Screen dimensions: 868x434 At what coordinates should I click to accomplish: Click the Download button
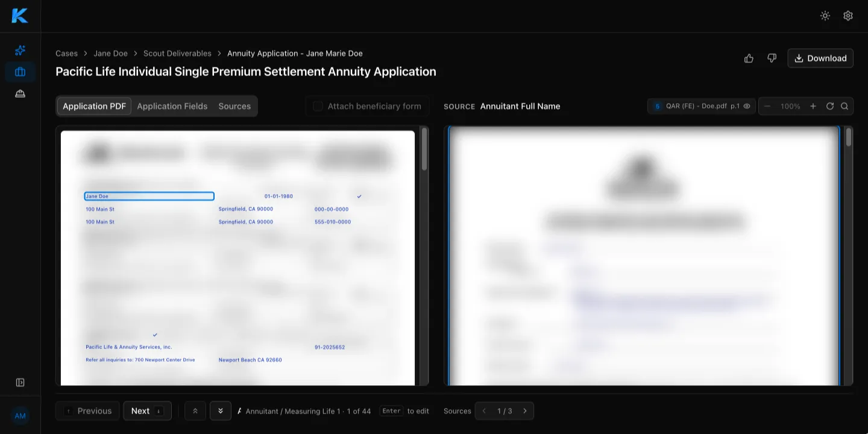coord(820,58)
